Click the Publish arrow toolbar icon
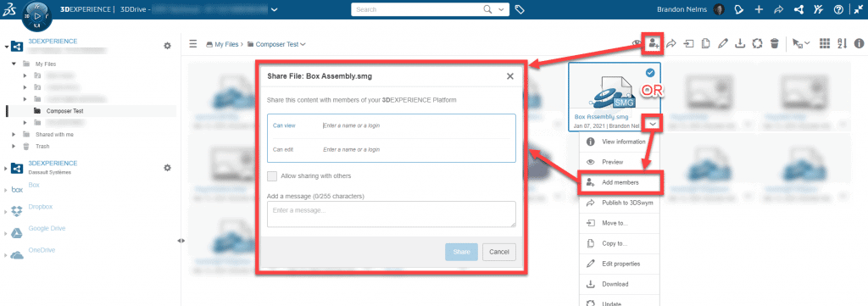The width and height of the screenshot is (868, 306). (x=671, y=44)
